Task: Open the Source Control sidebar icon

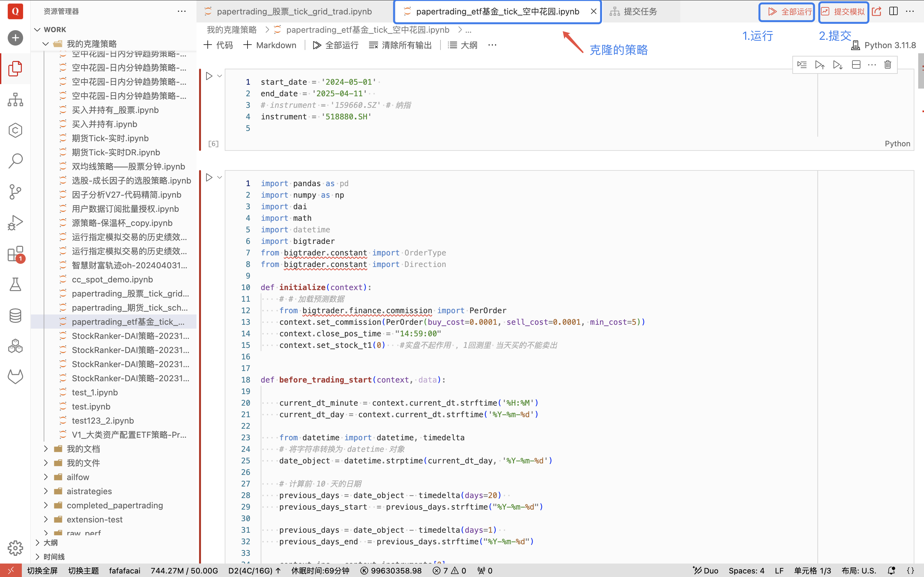Action: 15,192
